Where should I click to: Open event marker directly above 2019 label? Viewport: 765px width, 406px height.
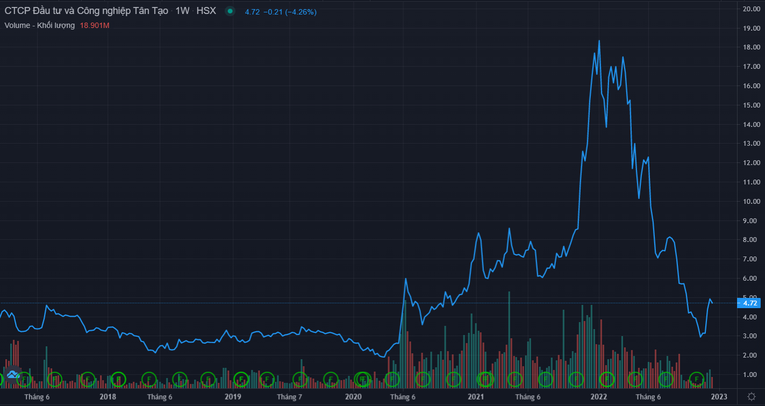tap(240, 379)
